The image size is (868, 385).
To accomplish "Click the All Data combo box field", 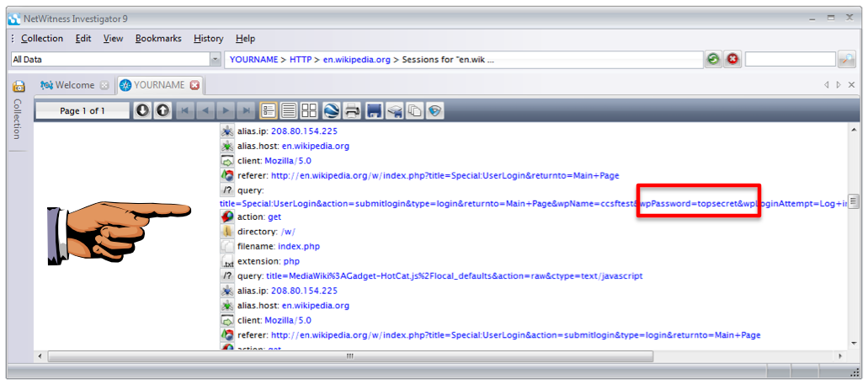I will pyautogui.click(x=115, y=59).
